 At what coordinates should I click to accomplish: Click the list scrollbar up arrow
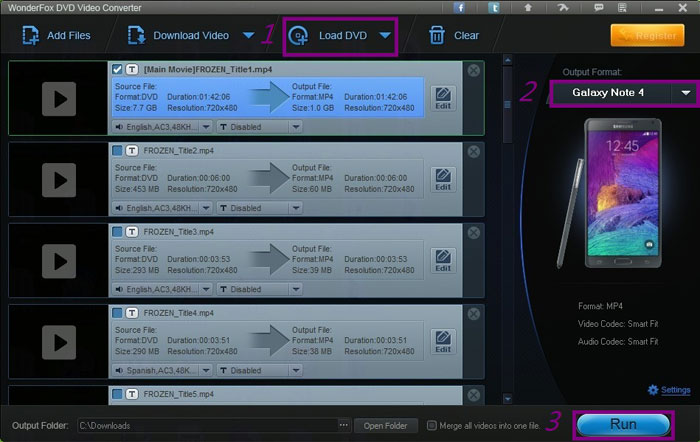point(508,60)
